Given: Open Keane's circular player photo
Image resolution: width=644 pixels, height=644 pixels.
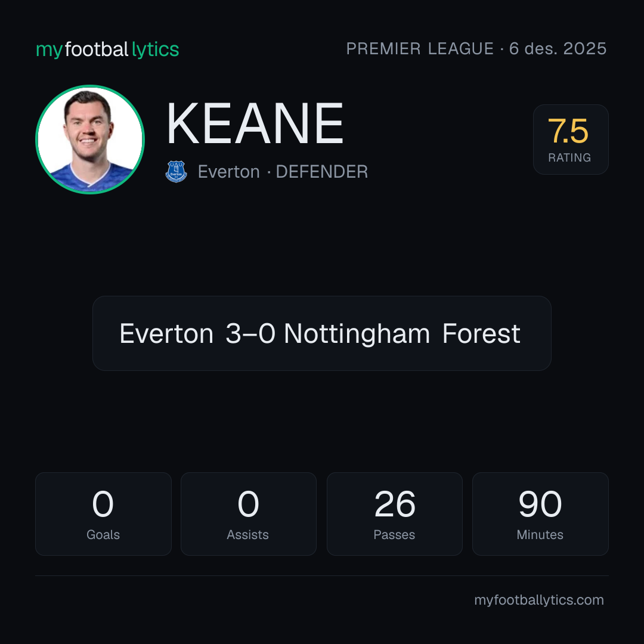Looking at the screenshot, I should (90, 140).
